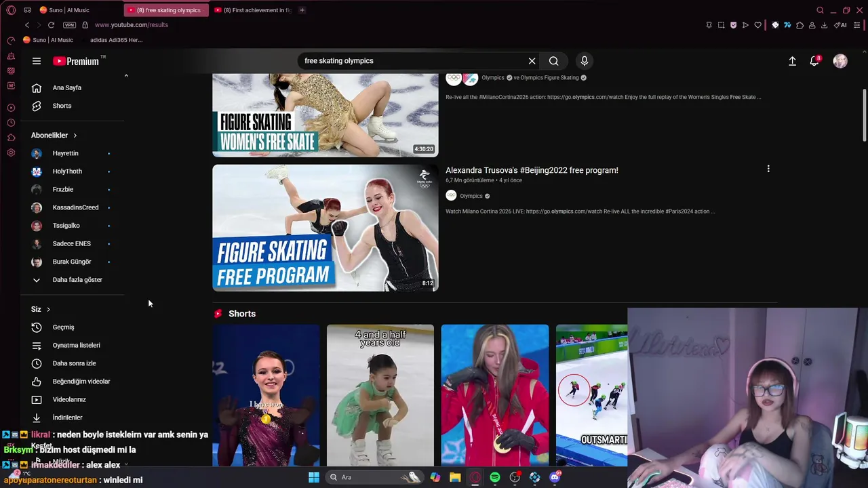This screenshot has height=488, width=868.
Task: Toggle the ad blocker shield icon
Action: [733, 25]
